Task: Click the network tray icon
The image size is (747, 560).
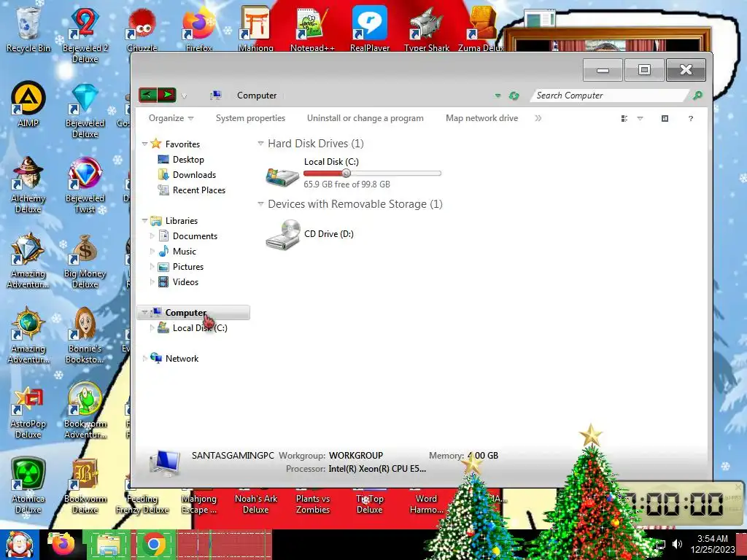Action: (661, 544)
